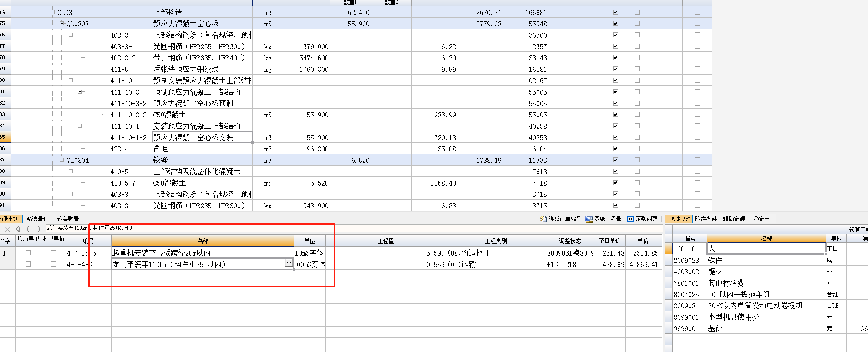Switch to the 筛选量价 tab
The width and height of the screenshot is (868, 352).
pyautogui.click(x=37, y=219)
